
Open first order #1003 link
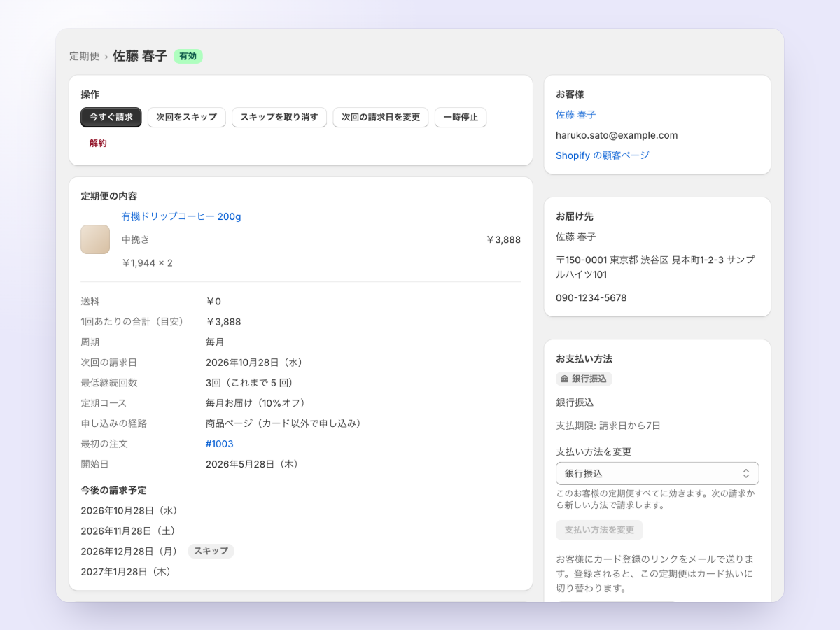(x=220, y=444)
